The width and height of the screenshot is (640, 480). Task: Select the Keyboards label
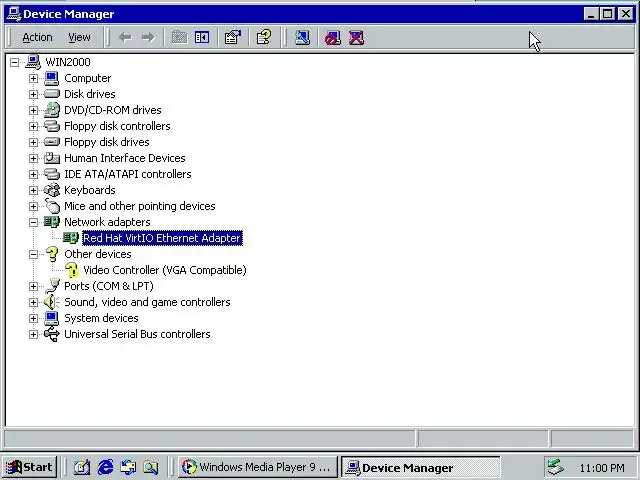tap(90, 190)
